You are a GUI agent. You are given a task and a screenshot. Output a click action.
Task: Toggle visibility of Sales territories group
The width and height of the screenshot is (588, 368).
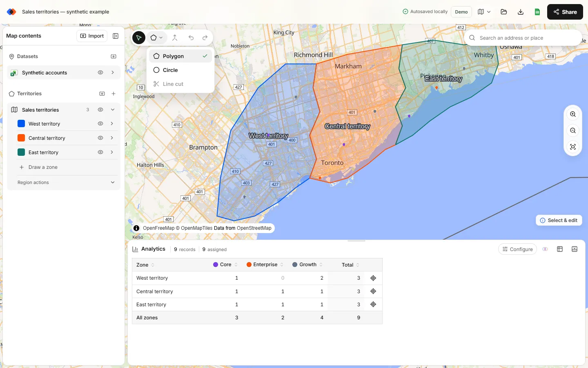[100, 110]
